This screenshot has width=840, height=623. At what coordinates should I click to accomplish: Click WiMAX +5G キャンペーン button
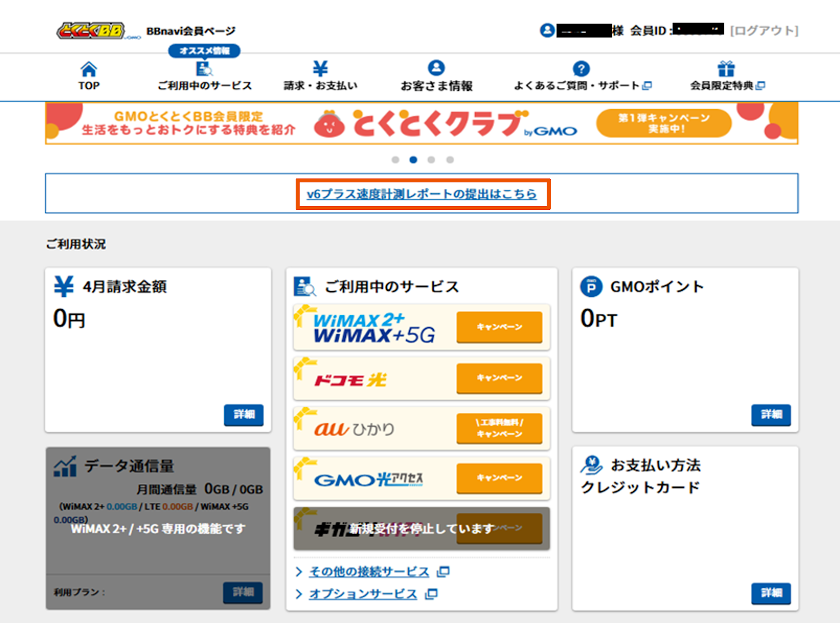coord(499,327)
